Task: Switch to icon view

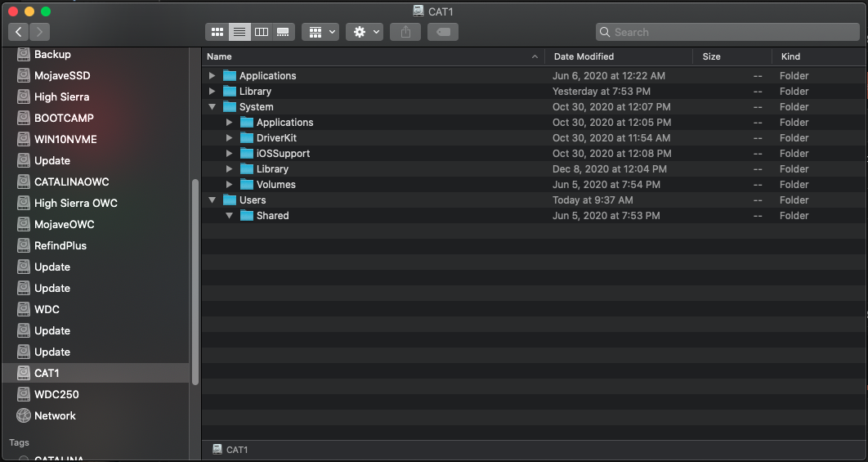Action: pos(217,32)
